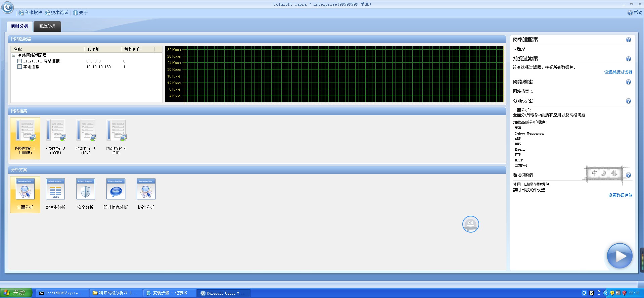Check the 本地连接 adapter checkbox
Image resolution: width=644 pixels, height=298 pixels.
point(20,67)
